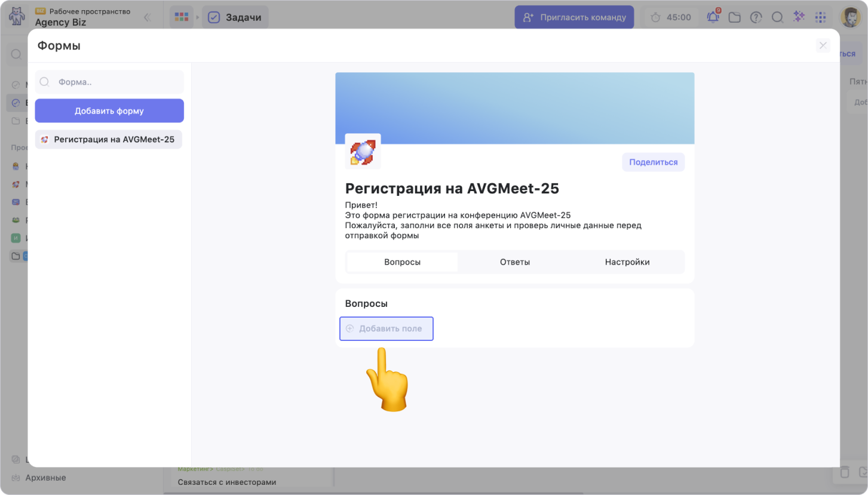Open the notifications bell icon

tap(713, 17)
